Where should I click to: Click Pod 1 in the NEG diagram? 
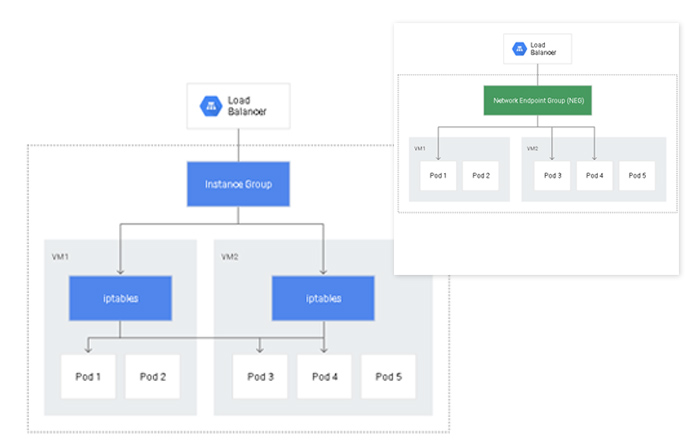click(439, 176)
